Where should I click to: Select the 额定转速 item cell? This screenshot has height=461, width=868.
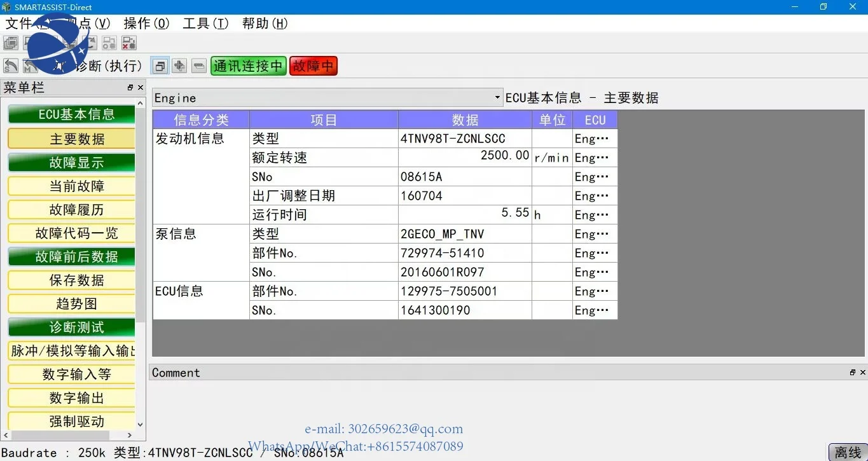324,158
